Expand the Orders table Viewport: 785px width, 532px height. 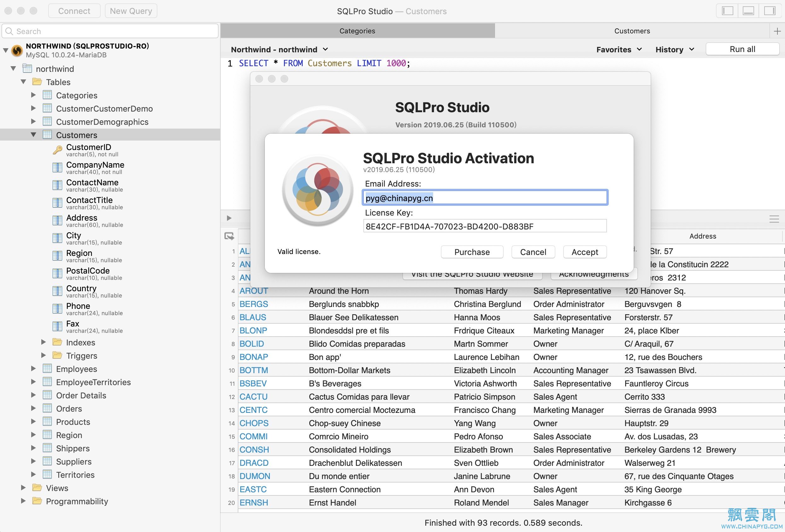(33, 408)
